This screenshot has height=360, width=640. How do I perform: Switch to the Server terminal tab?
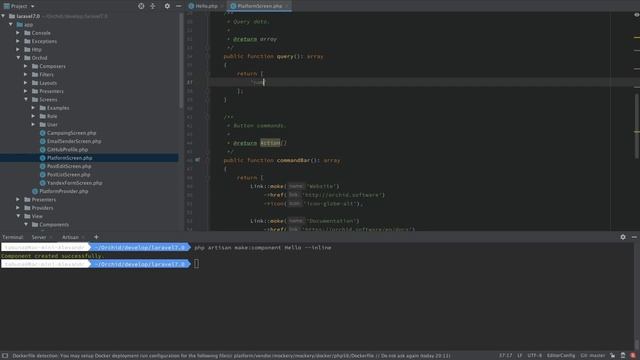(39, 237)
